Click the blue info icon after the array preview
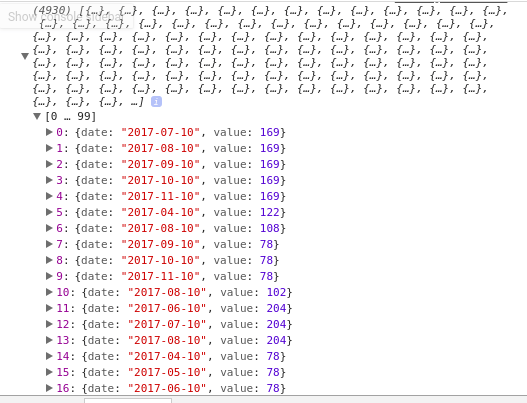The width and height of the screenshot is (527, 403). [x=156, y=102]
